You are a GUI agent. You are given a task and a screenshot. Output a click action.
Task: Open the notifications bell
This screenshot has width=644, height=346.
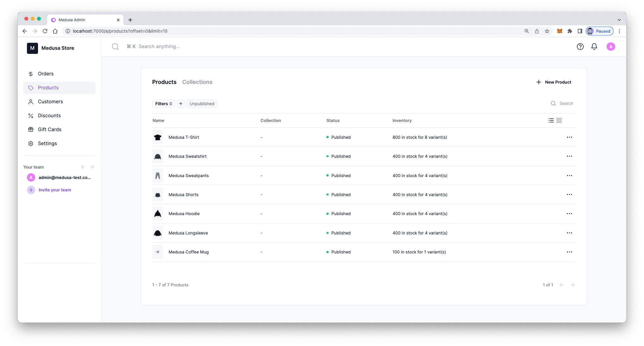pos(594,47)
